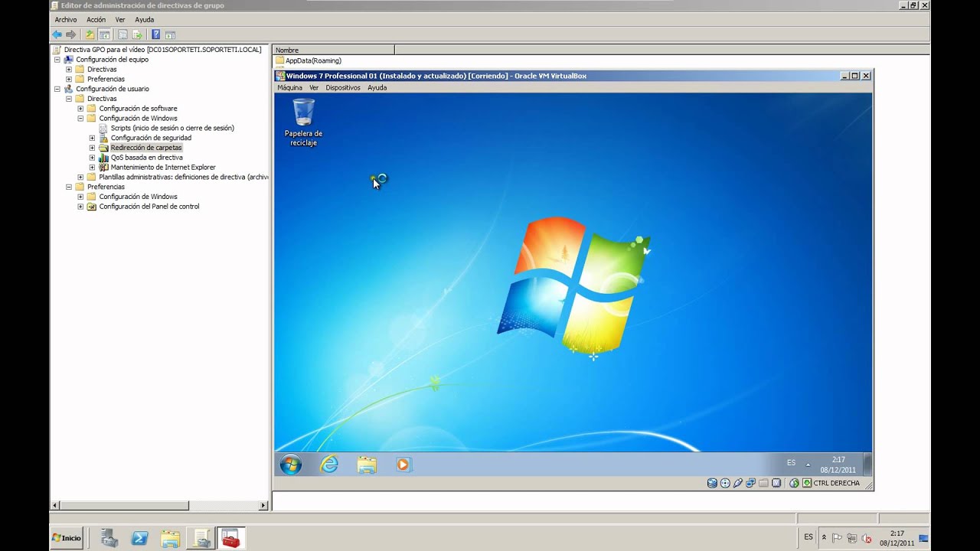
Task: Click the Nombre column header
Action: (x=334, y=50)
